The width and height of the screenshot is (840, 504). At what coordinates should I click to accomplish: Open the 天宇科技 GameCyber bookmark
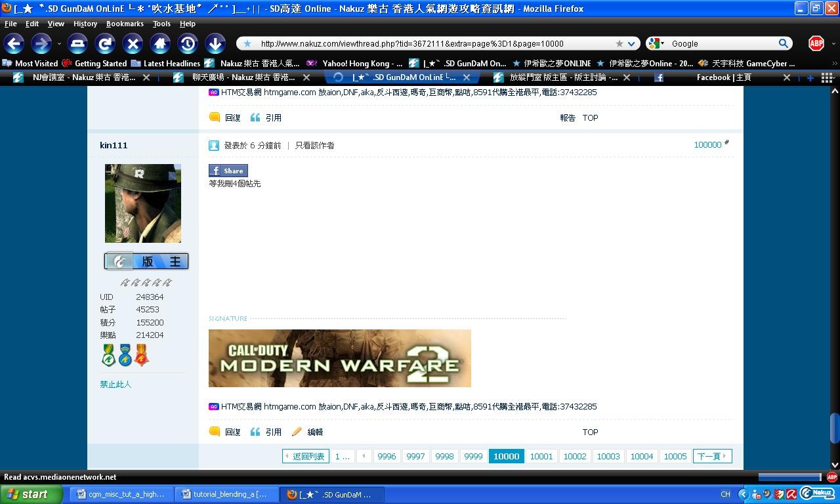click(747, 64)
